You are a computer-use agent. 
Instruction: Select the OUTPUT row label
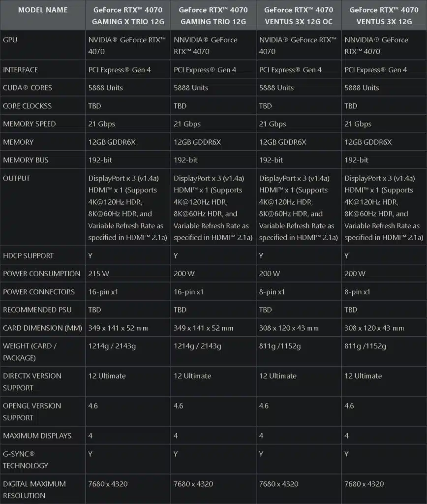pyautogui.click(x=16, y=178)
